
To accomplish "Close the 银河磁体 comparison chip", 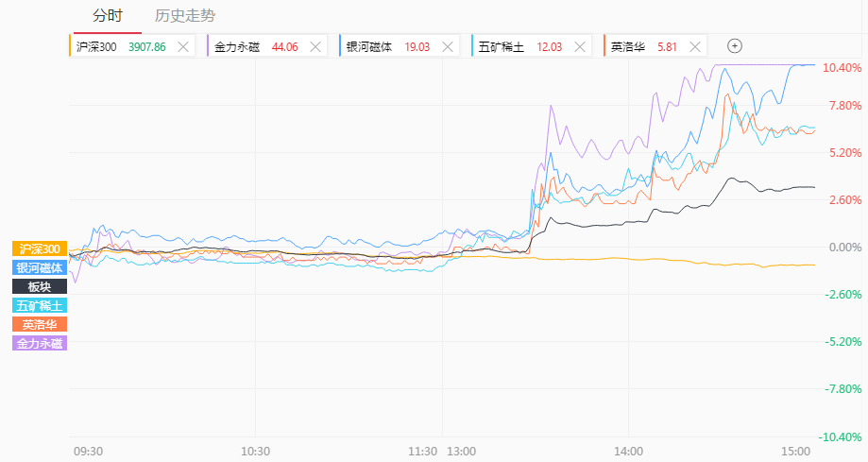I will point(448,47).
